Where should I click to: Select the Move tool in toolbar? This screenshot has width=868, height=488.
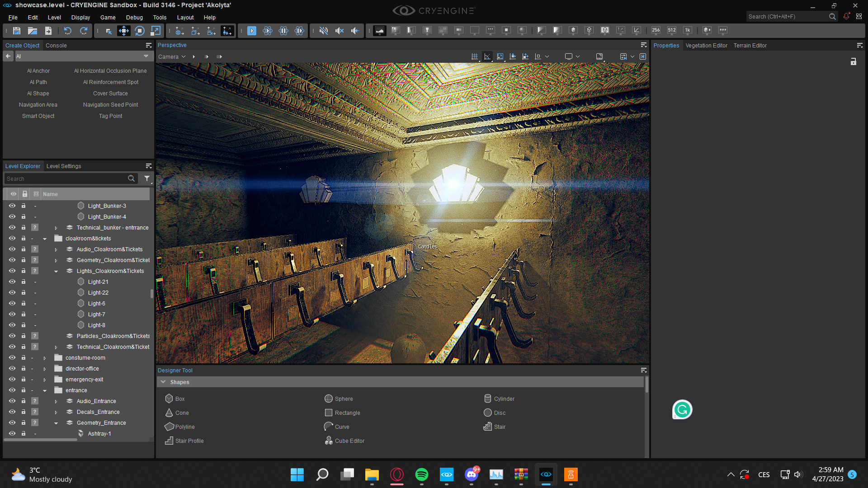123,31
